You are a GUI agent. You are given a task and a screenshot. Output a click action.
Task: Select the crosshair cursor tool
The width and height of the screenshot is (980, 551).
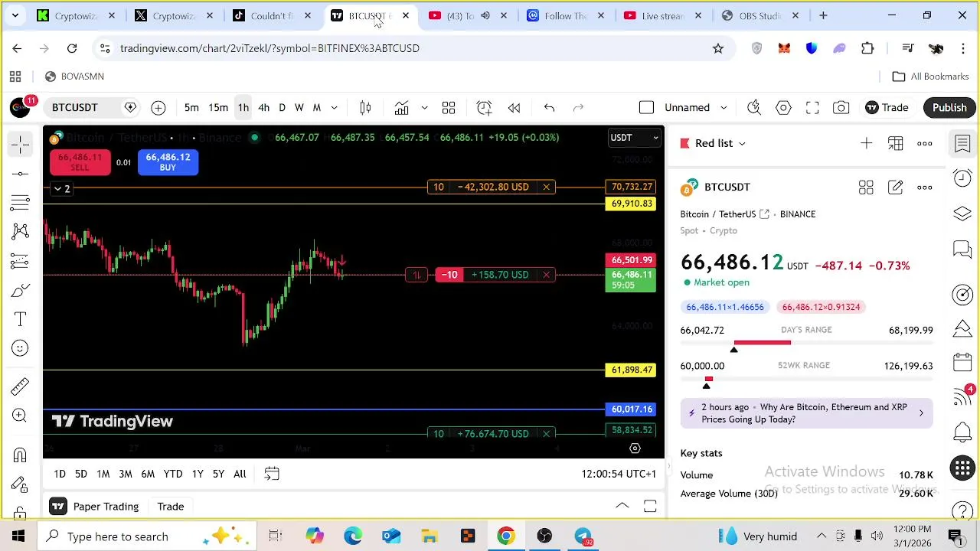pos(21,144)
